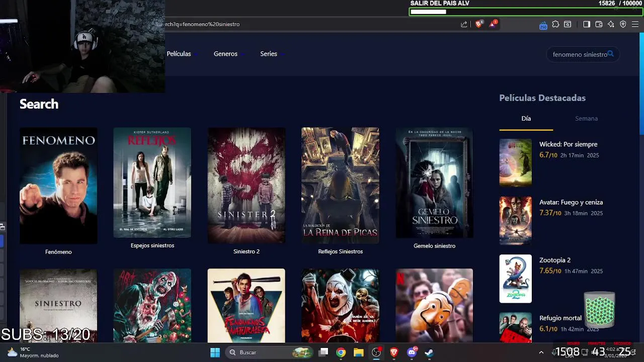Open Discord from the taskbar
This screenshot has width=644, height=362.
(412, 352)
